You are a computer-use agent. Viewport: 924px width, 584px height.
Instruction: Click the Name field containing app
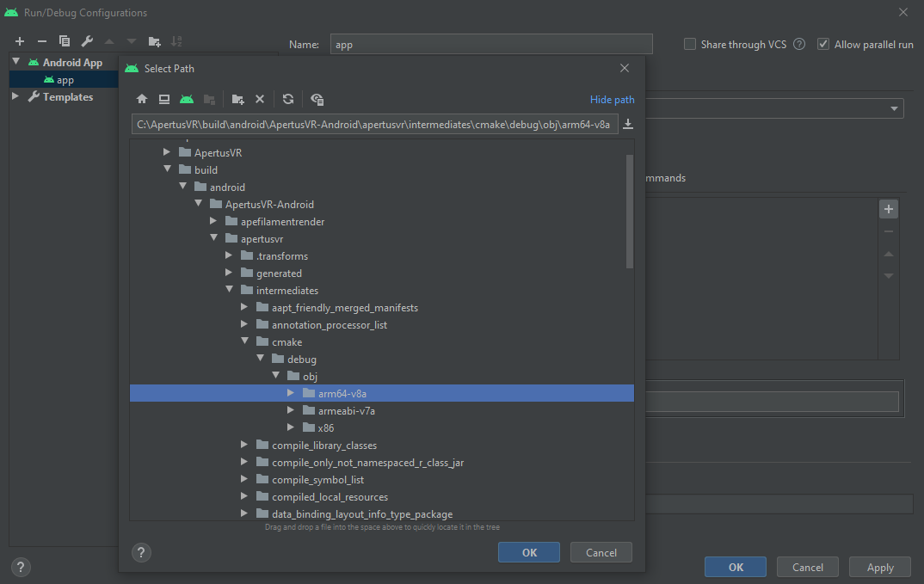pos(491,44)
